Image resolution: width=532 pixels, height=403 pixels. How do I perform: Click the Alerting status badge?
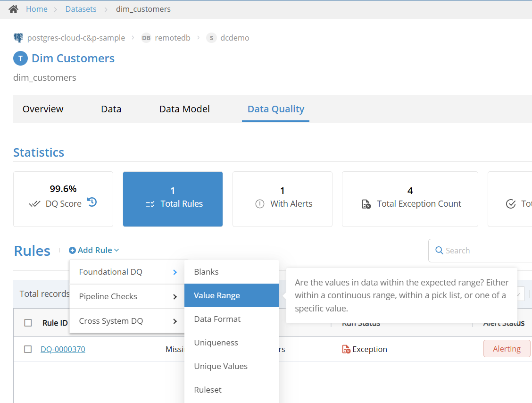(x=507, y=349)
